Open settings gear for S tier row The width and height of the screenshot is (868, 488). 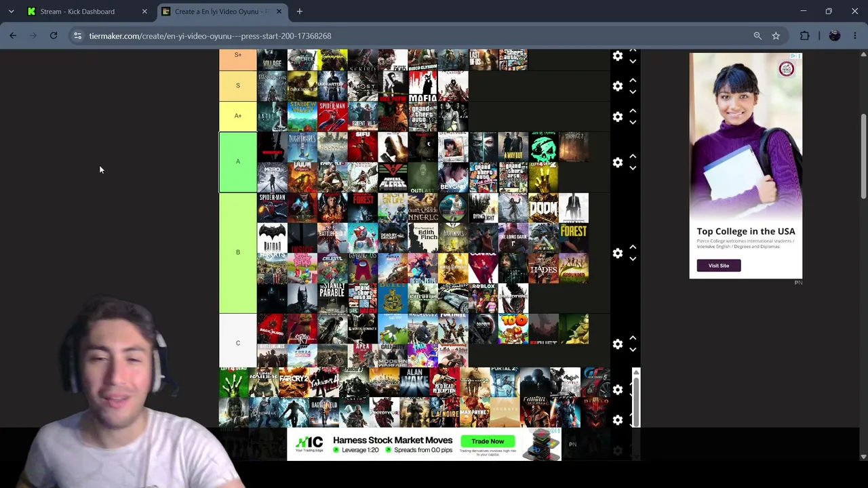(x=618, y=86)
